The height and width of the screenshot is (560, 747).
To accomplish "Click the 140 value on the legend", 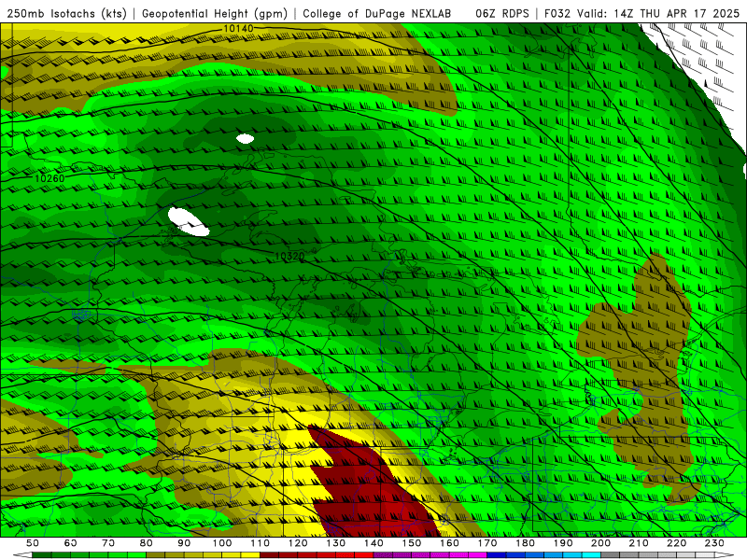I will [x=374, y=543].
